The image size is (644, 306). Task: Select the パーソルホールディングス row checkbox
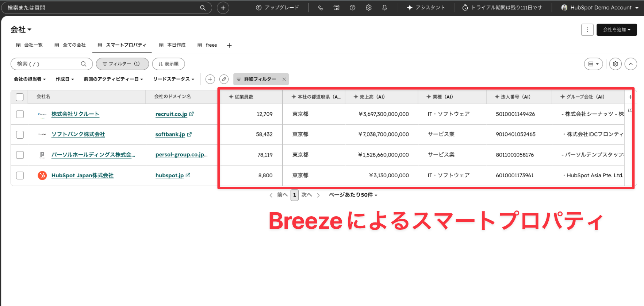click(20, 155)
